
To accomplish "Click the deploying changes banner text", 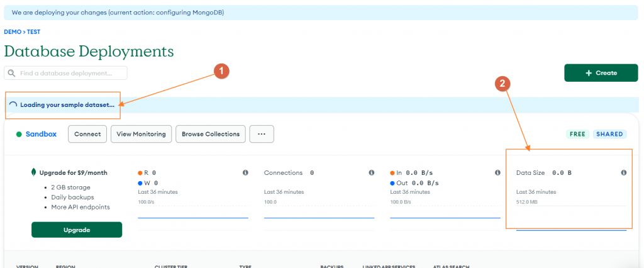I will pyautogui.click(x=118, y=13).
